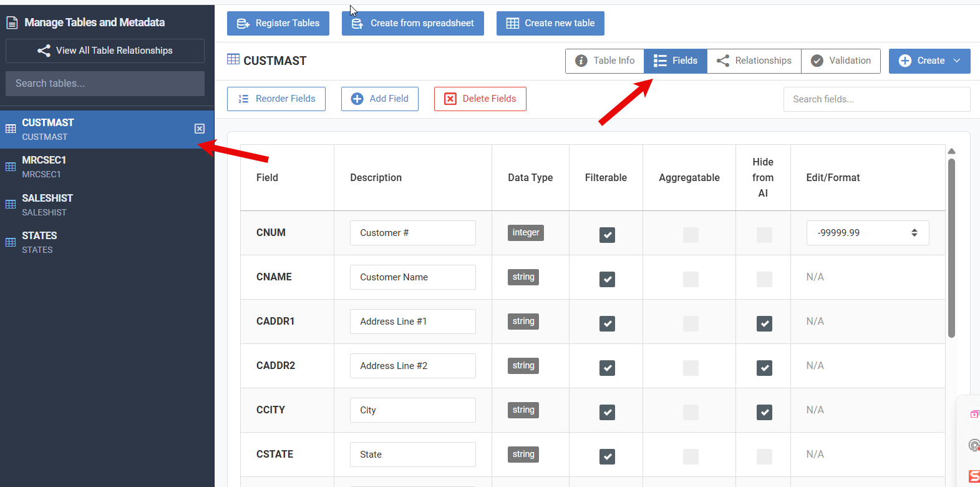
Task: Click the Validation checkmark icon
Action: (817, 61)
